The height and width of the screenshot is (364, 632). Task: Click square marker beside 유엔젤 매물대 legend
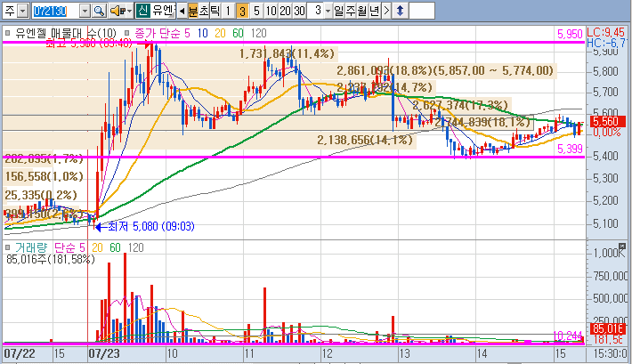[7, 33]
